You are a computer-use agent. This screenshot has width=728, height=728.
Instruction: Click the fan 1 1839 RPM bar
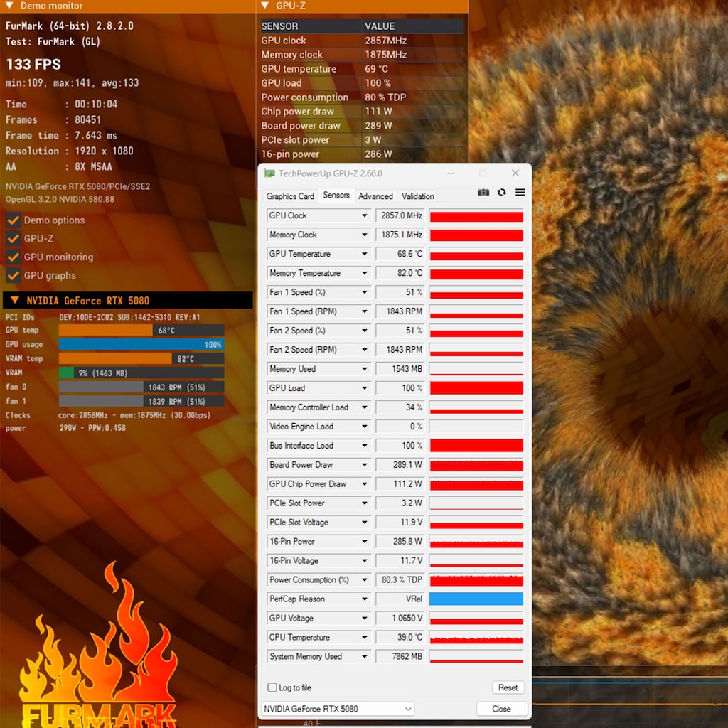click(141, 401)
